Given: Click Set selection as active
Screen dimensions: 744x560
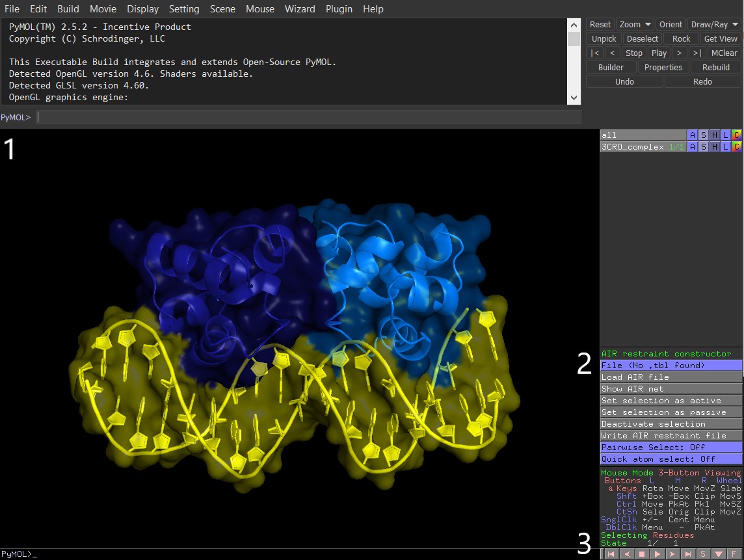Looking at the screenshot, I should point(671,401).
